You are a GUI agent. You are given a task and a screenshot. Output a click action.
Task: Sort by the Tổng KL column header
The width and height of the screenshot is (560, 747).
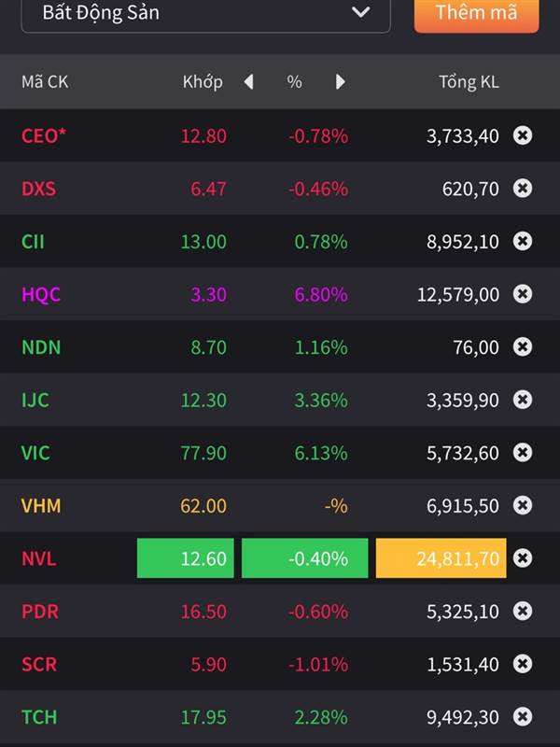[x=469, y=82]
